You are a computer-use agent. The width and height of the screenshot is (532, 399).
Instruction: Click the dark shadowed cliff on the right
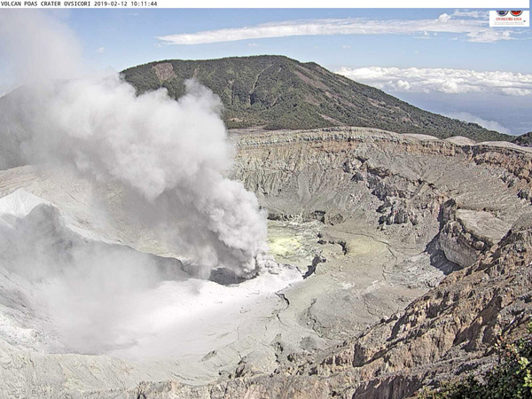441,253
